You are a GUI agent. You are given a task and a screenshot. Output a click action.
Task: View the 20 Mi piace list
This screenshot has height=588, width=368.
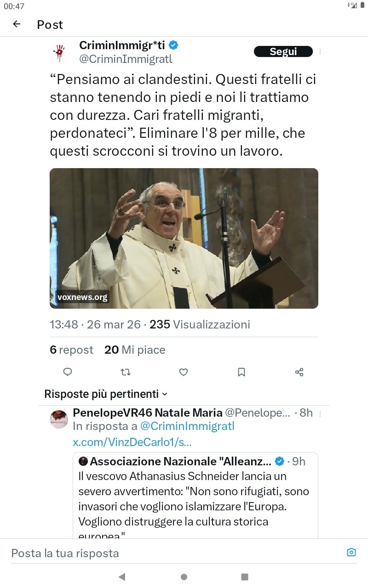[135, 350]
